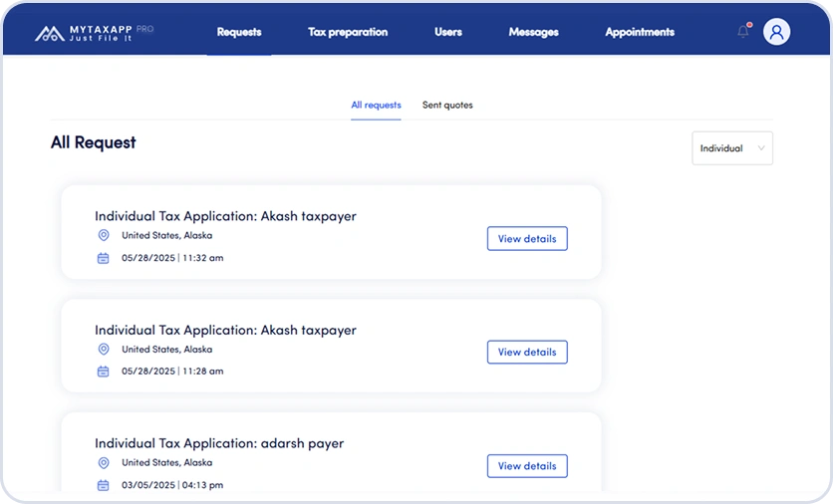Click location pin icon in second request
The width and height of the screenshot is (833, 504).
[103, 350]
